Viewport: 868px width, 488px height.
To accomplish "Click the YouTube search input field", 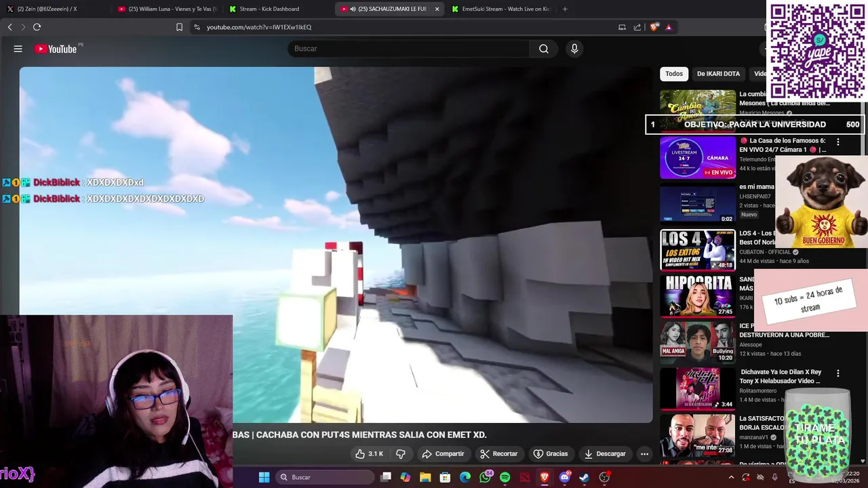I will pos(409,49).
